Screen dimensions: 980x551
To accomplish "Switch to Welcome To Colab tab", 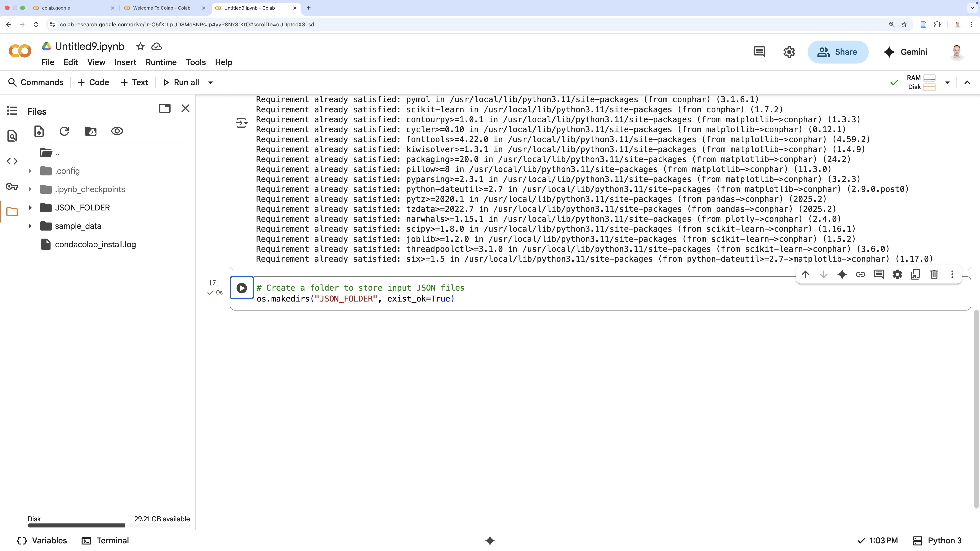I will (x=162, y=8).
